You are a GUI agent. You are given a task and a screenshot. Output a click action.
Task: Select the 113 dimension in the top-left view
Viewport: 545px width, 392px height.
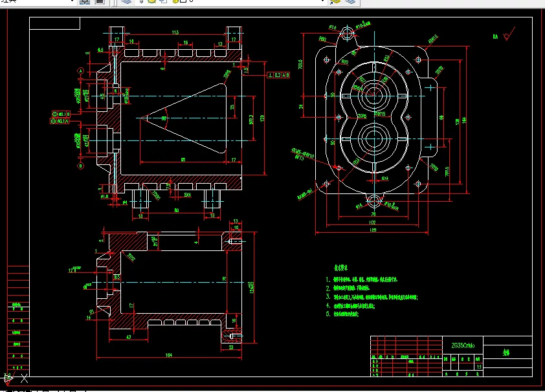[x=175, y=32]
